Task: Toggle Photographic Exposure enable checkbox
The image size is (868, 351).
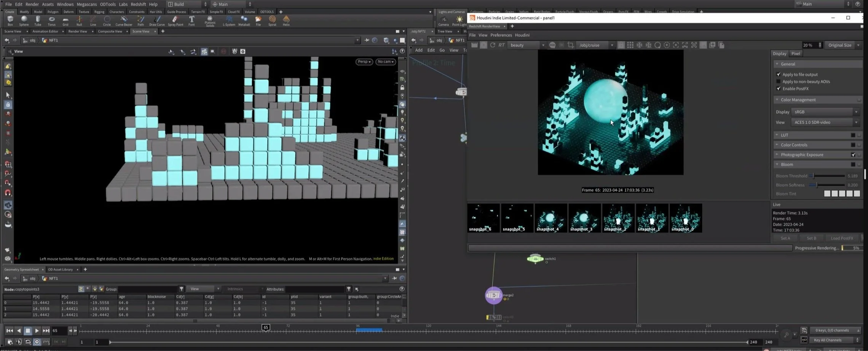Action: point(853,155)
